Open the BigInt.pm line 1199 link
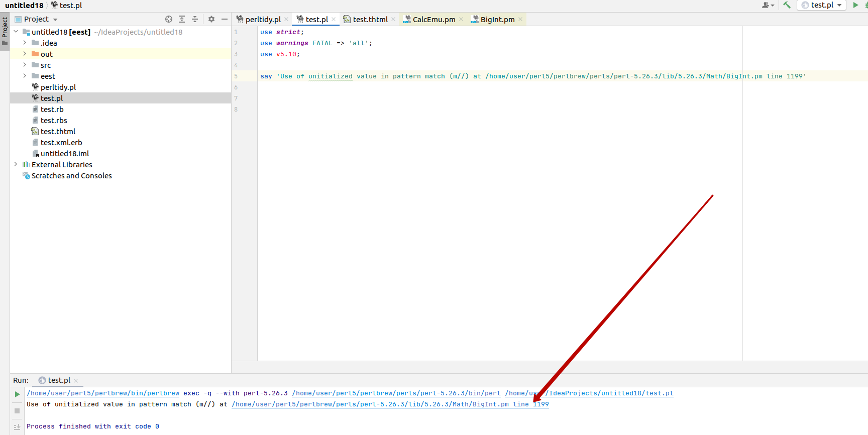Screen dimensions: 868x435 pos(390,404)
